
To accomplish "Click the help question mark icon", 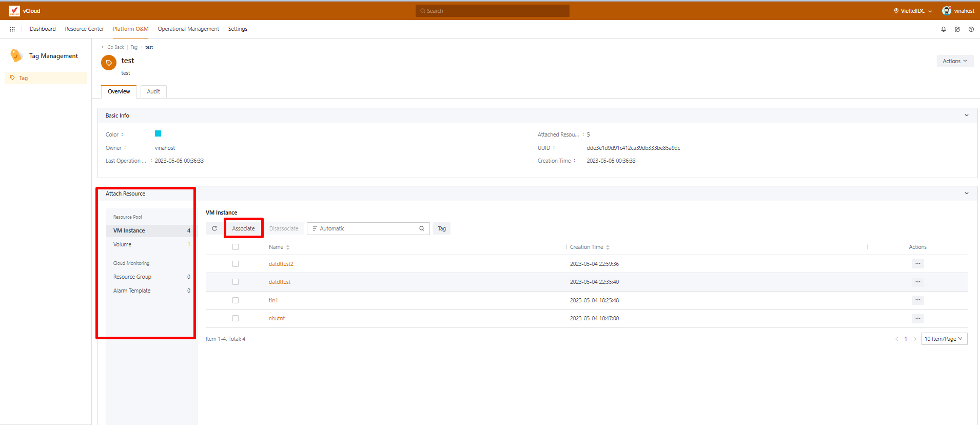I will 971,29.
